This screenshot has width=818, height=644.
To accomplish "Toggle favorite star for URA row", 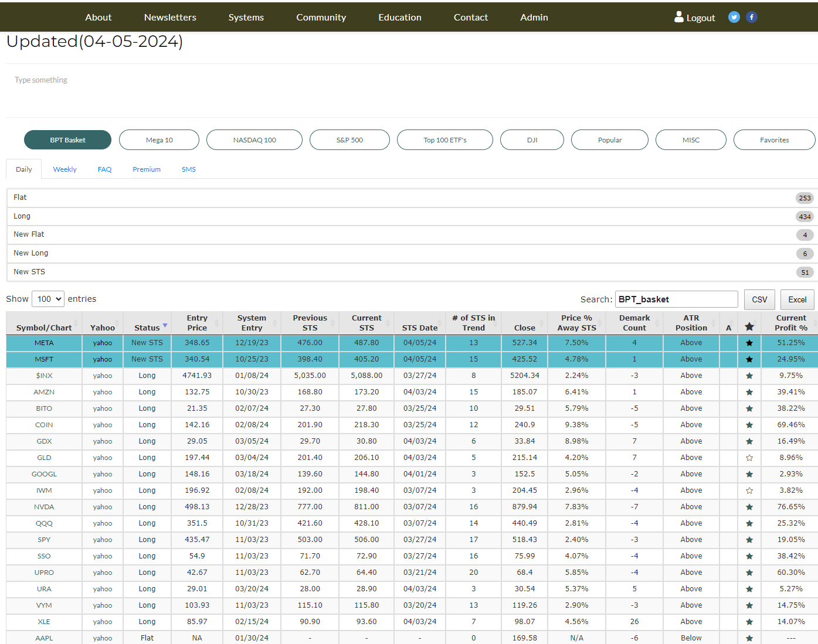I will pyautogui.click(x=749, y=589).
